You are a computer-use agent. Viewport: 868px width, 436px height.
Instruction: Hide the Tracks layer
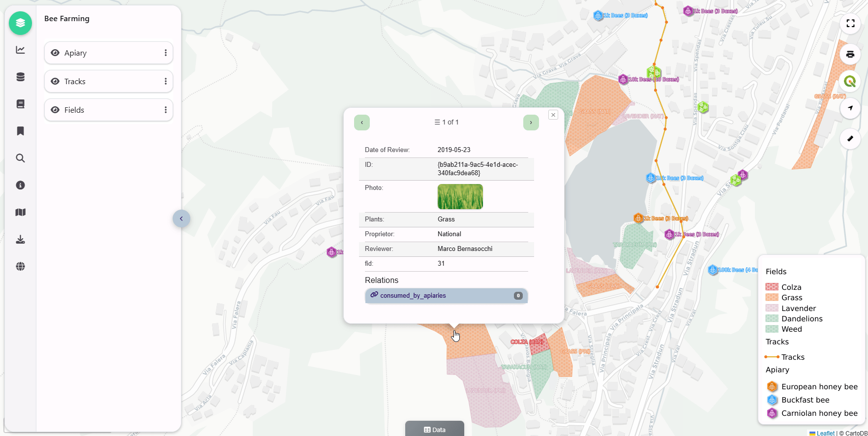tap(55, 81)
